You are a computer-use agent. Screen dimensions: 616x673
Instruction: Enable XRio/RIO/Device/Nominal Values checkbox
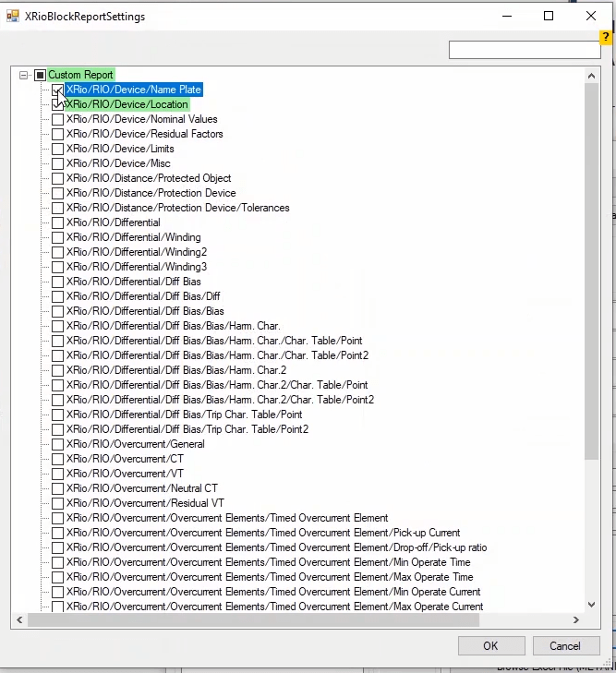pyautogui.click(x=57, y=119)
